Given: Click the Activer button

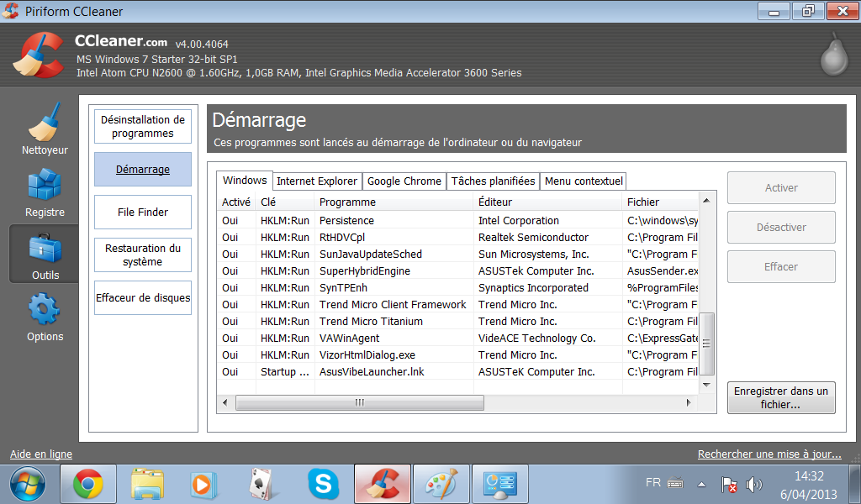Looking at the screenshot, I should (x=781, y=188).
